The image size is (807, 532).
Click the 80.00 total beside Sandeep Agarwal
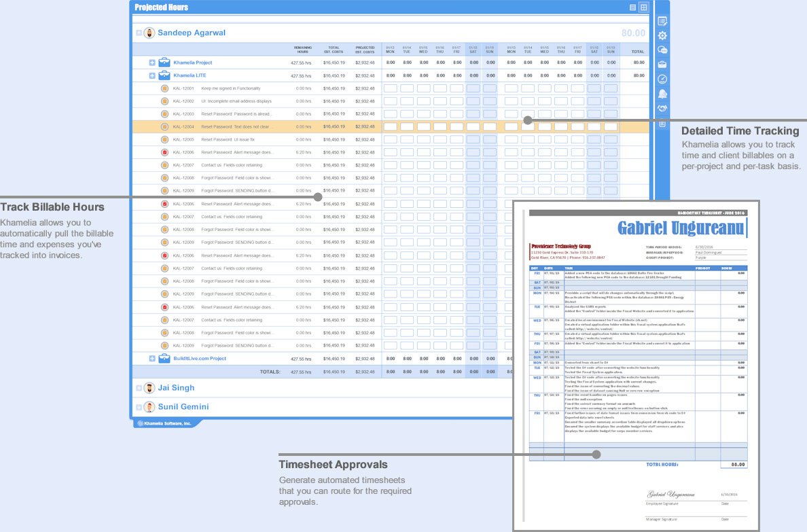click(633, 33)
